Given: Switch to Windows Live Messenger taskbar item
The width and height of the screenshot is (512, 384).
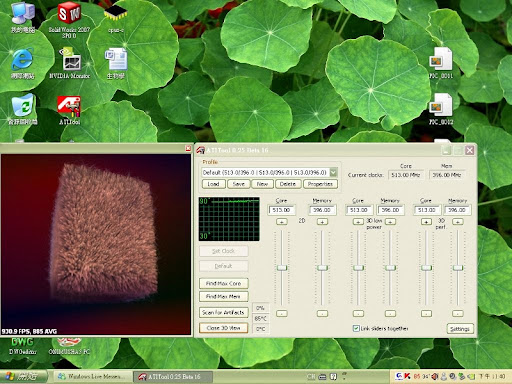Looking at the screenshot, I should click(x=92, y=377).
